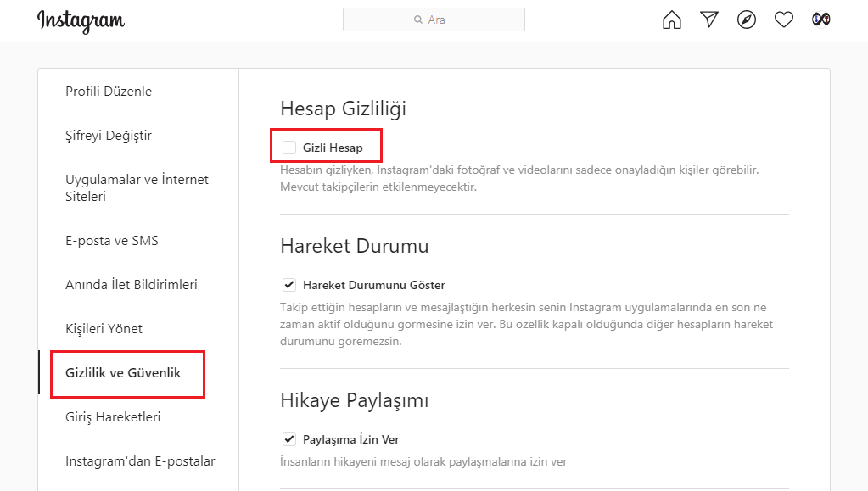Screen dimensions: 868x491
Task: Click the Paylaşıma İzin Ver label
Action: [351, 439]
